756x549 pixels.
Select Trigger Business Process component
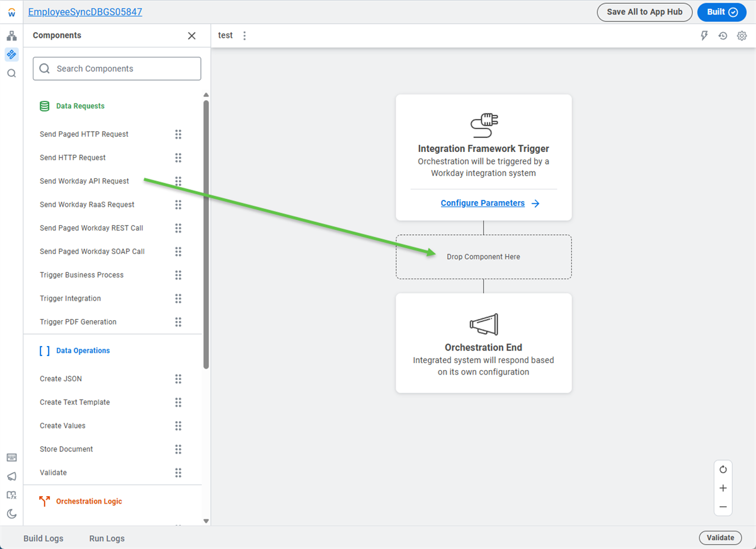(81, 275)
